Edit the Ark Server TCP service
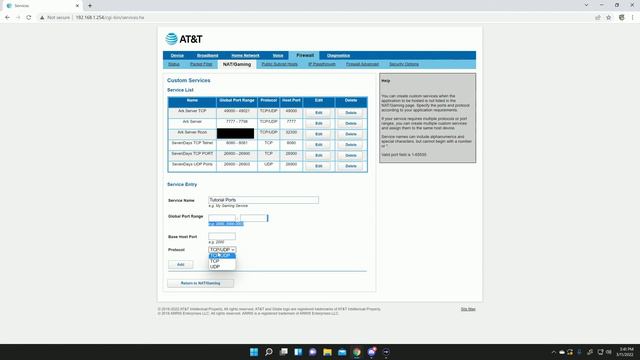The width and height of the screenshot is (640, 360). pyautogui.click(x=318, y=113)
